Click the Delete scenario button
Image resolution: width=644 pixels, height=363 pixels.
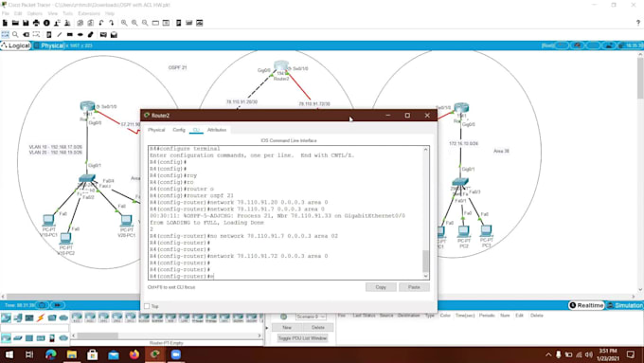(318, 328)
